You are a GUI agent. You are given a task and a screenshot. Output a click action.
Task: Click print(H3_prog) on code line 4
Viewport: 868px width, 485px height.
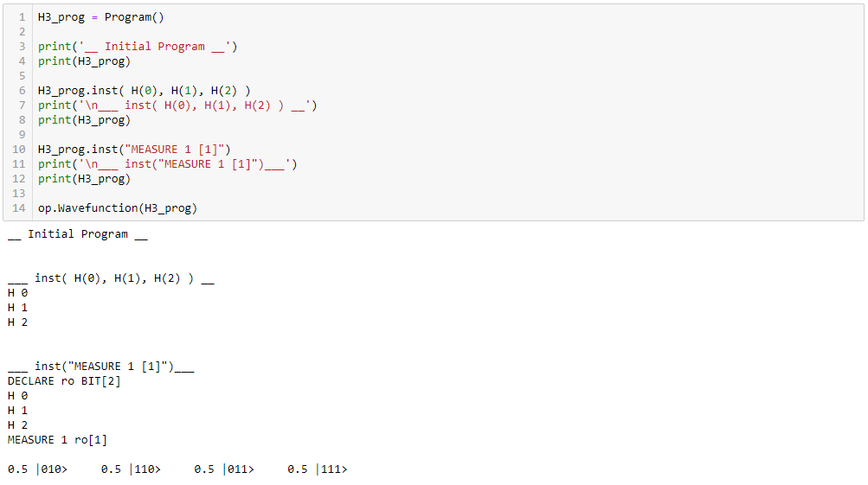click(x=84, y=61)
